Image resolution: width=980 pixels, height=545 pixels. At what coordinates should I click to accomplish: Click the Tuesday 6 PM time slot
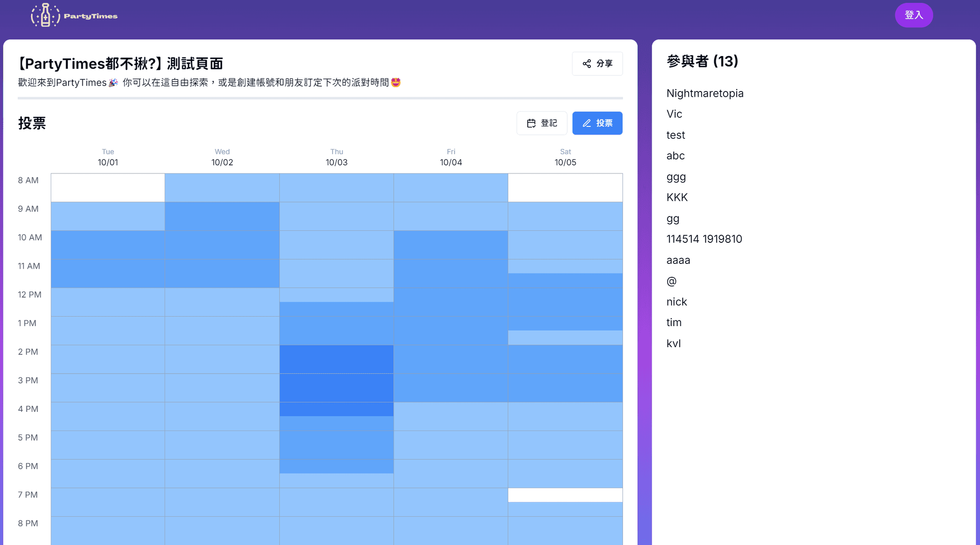click(x=108, y=474)
